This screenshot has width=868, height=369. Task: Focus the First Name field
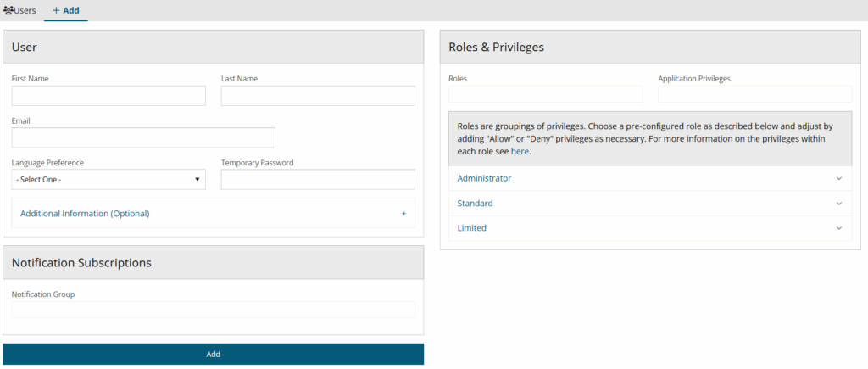[x=108, y=96]
